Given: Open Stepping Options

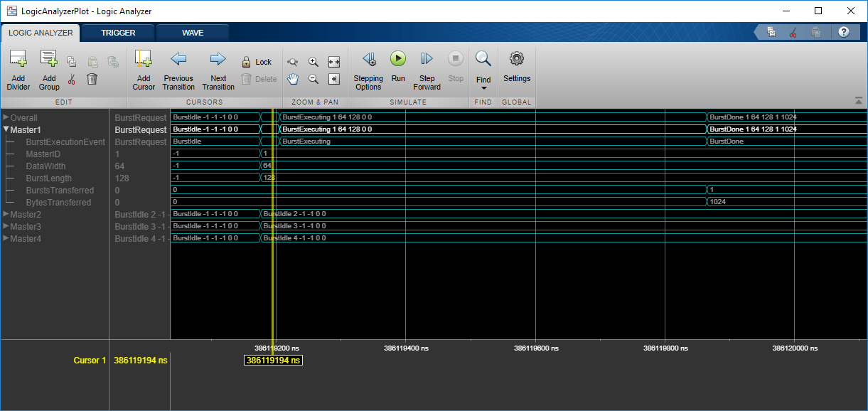Looking at the screenshot, I should click(368, 60).
